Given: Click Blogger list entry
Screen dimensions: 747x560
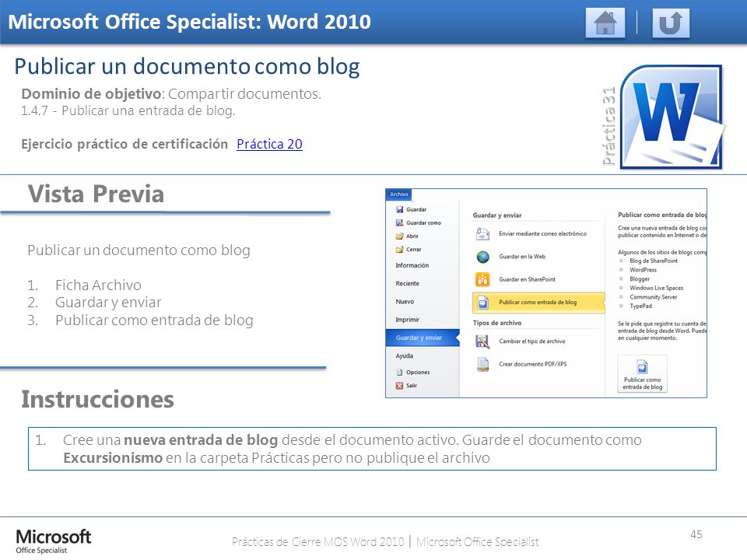Looking at the screenshot, I should click(x=640, y=279).
